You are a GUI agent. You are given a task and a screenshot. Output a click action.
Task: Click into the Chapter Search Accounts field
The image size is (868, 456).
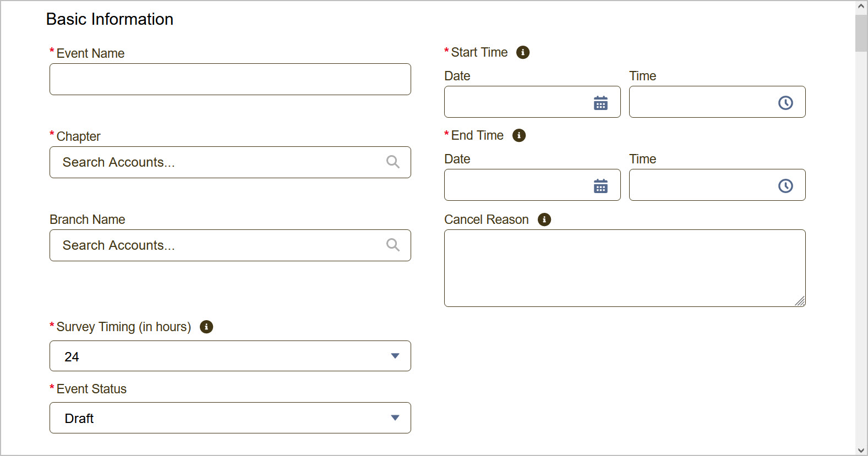pyautogui.click(x=220, y=162)
